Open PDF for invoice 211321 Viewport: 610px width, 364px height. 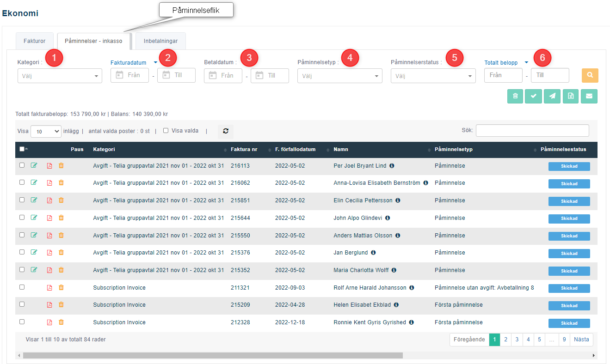[49, 287]
